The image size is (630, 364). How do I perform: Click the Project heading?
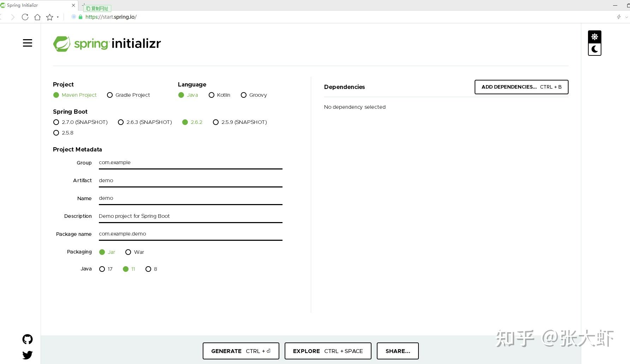pyautogui.click(x=63, y=84)
